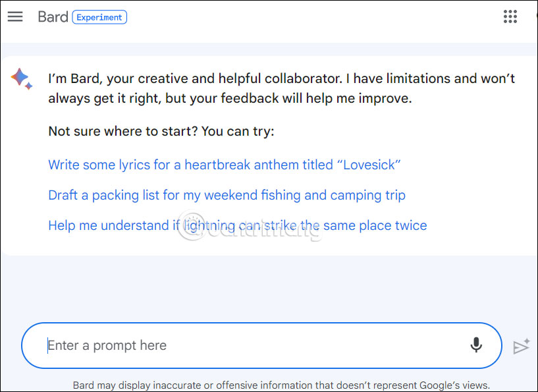Click the Bard disclaimer text at bottom
The width and height of the screenshot is (538, 392).
tap(281, 385)
